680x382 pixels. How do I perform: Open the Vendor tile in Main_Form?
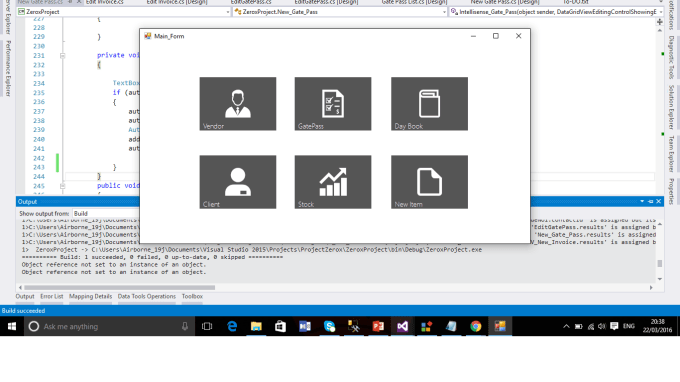pyautogui.click(x=238, y=104)
